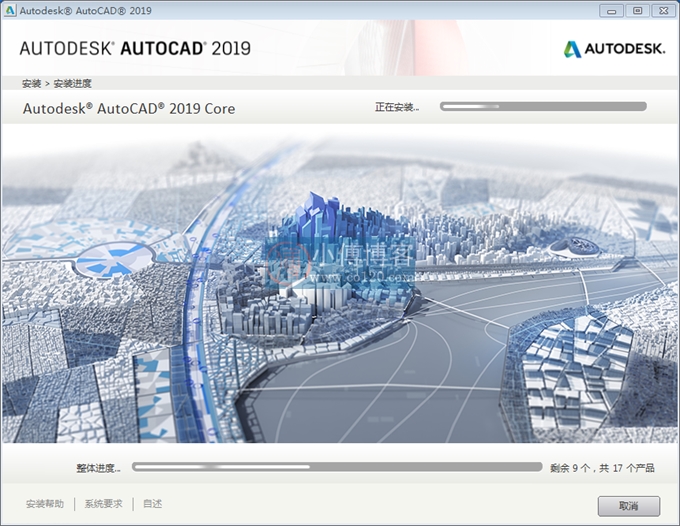This screenshot has height=526, width=680.
Task: Click the 整体进度 label
Action: pos(98,468)
